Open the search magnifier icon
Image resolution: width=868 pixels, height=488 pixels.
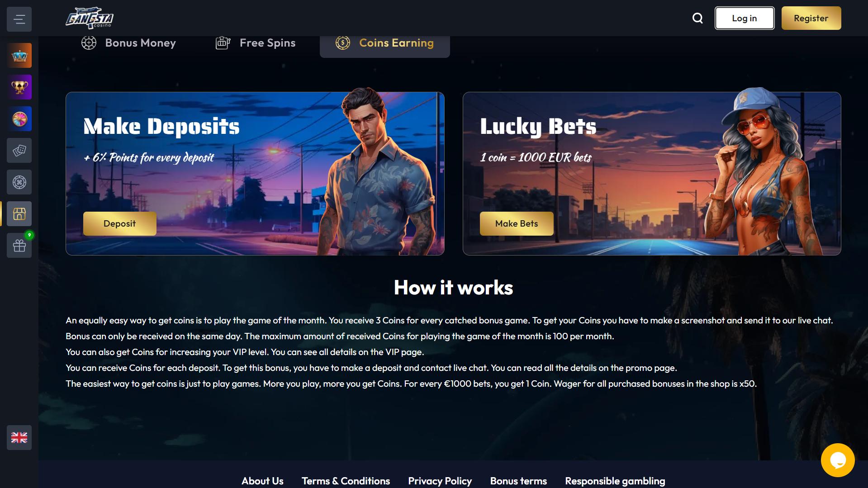click(x=697, y=18)
